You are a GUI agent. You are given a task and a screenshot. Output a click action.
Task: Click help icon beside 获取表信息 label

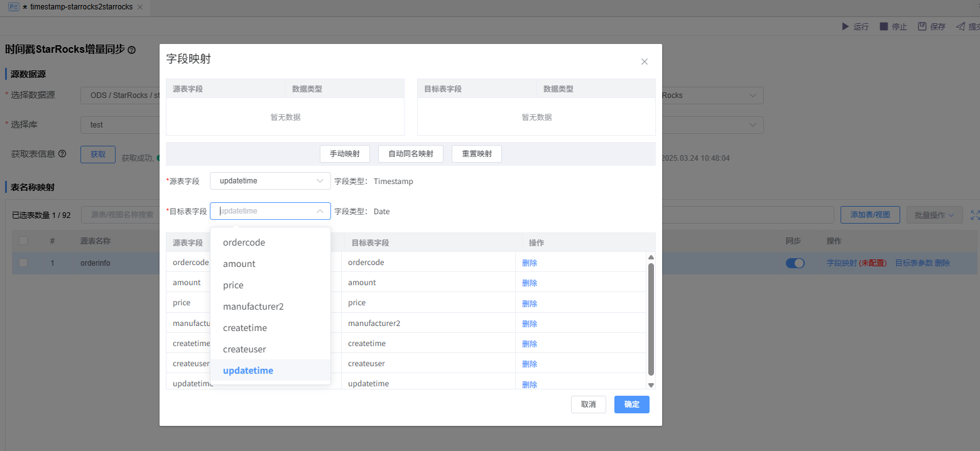(x=62, y=154)
